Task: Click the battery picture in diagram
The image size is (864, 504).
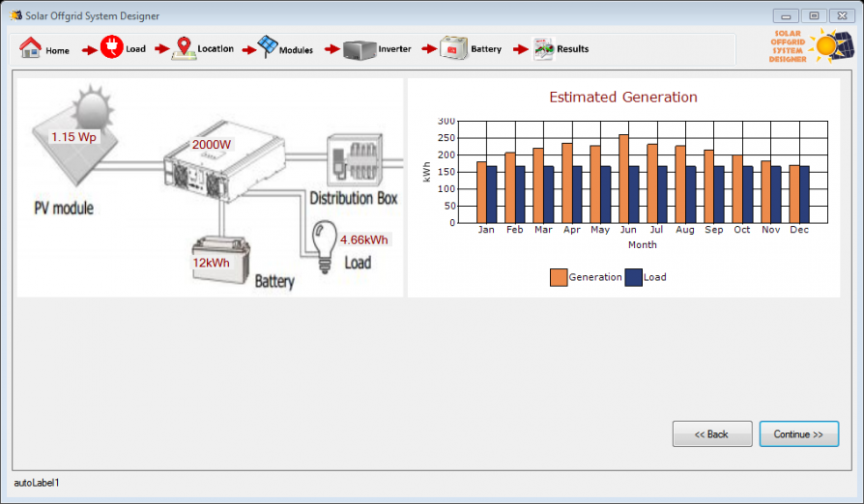Action: pos(221,261)
